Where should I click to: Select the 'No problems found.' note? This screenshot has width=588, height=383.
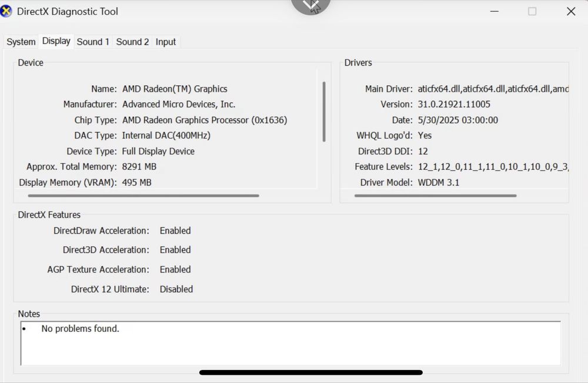point(80,328)
